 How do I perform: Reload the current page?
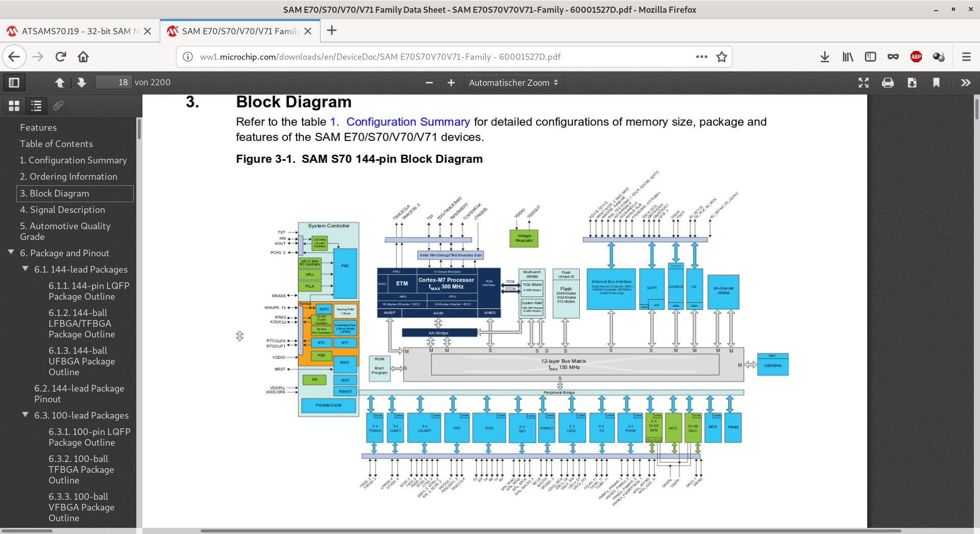point(61,57)
